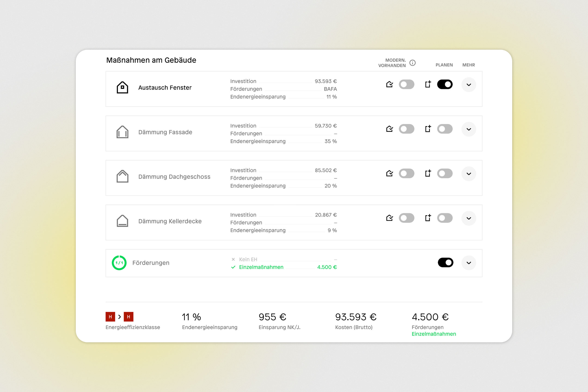Click the green Einzelmaßnahmen link in the footer
588x392 pixels.
click(x=434, y=334)
